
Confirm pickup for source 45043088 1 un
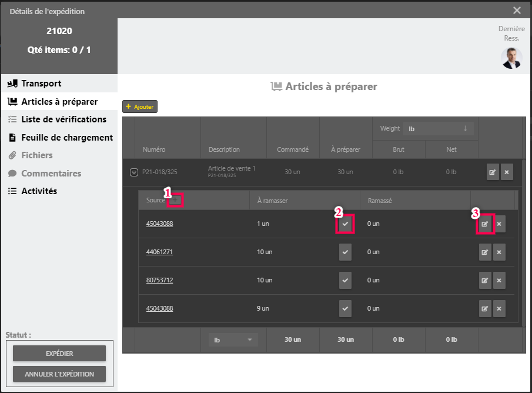345,224
